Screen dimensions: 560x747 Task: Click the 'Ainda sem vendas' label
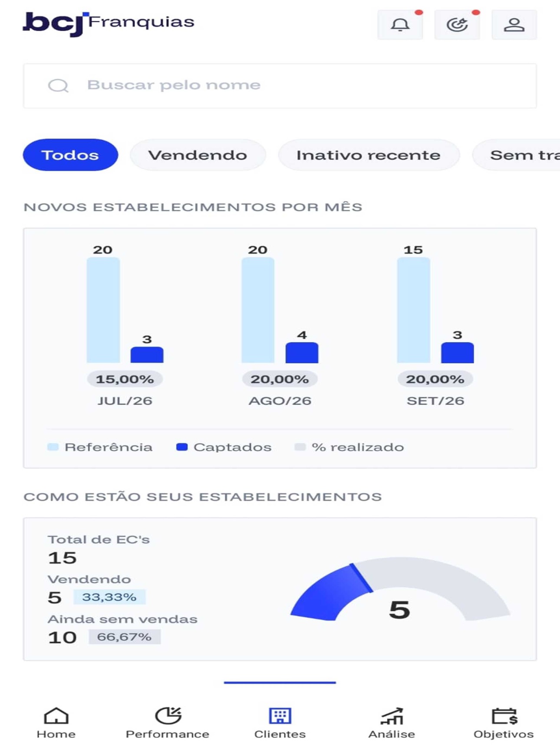(x=122, y=619)
